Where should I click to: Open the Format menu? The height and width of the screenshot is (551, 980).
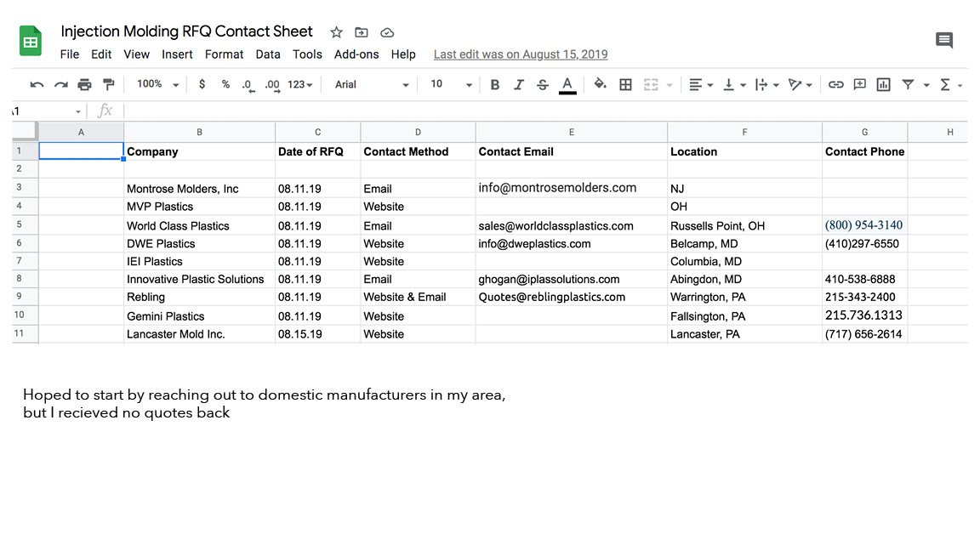pyautogui.click(x=224, y=54)
